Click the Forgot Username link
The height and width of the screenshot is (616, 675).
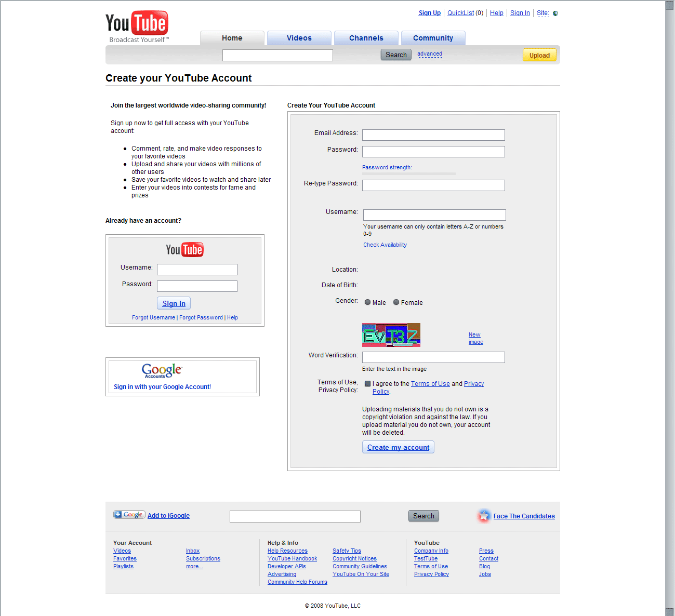[x=153, y=317]
